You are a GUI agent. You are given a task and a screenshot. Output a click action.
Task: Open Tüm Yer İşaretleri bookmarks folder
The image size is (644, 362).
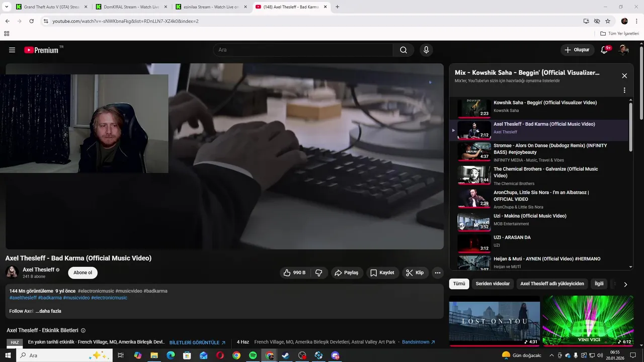click(x=619, y=34)
